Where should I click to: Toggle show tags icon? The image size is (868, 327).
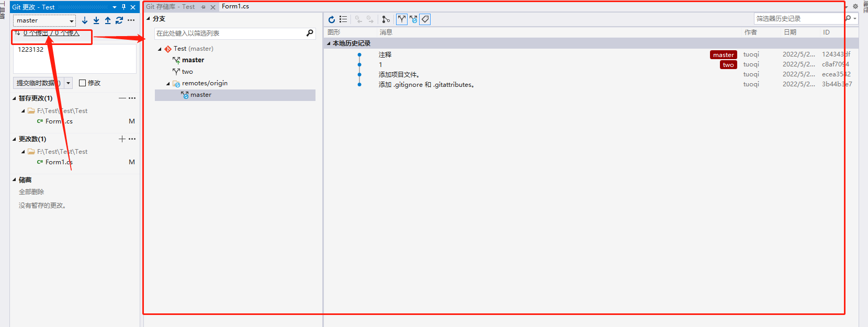(x=425, y=19)
